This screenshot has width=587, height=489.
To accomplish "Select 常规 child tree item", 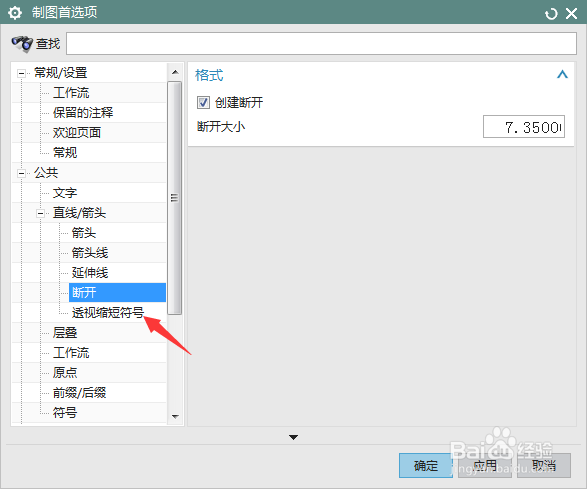I will [x=65, y=153].
